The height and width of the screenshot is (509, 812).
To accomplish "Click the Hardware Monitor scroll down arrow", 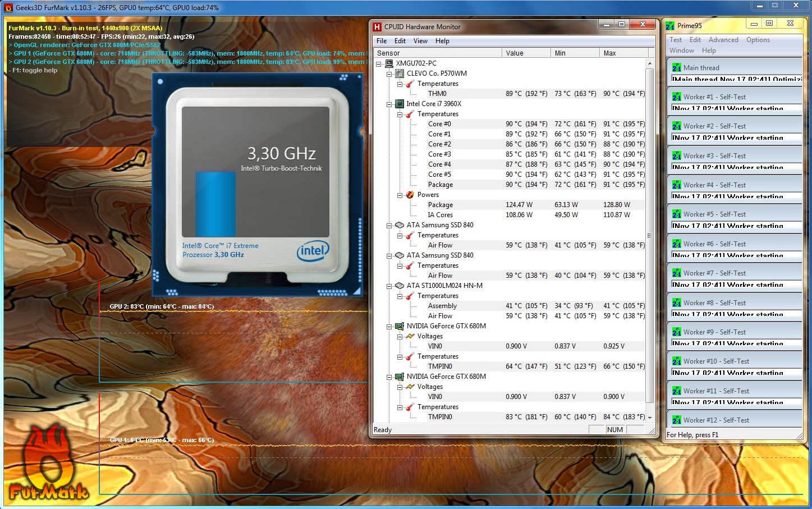I will [650, 418].
